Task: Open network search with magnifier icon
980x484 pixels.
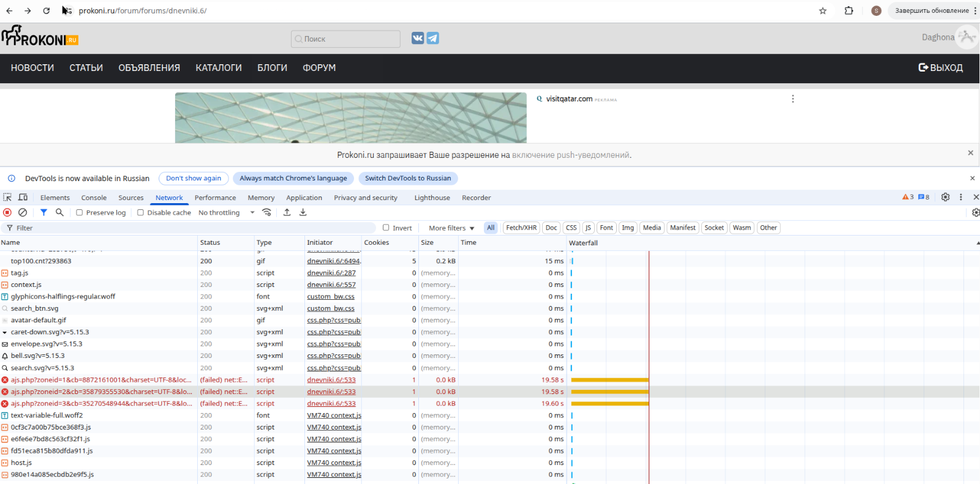Action: [x=59, y=212]
